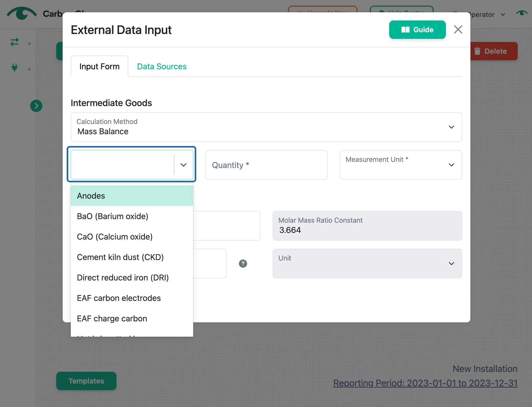Viewport: 532px width, 407px height.
Task: Click the plug sidebar icon
Action: [15, 67]
